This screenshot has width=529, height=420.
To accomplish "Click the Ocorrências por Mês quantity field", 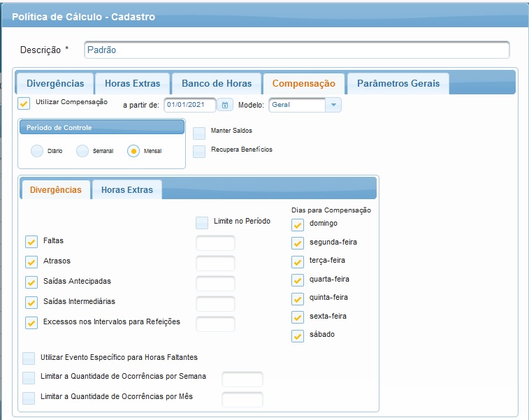I will (x=242, y=400).
